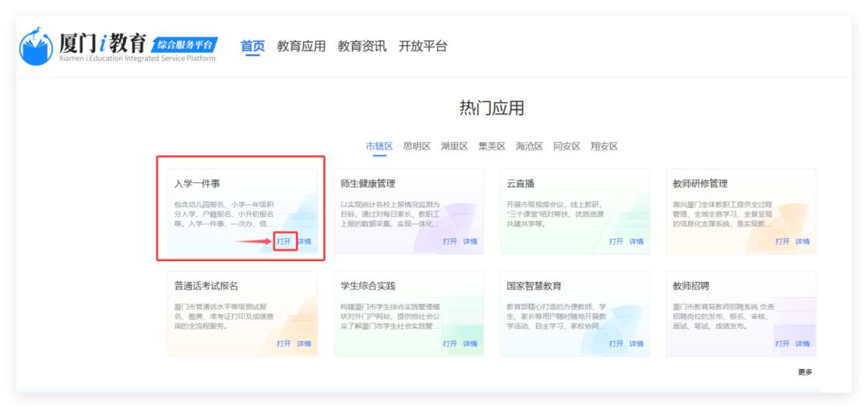The image size is (868, 409).
Task: Select the 市辖区 district tab
Action: 379,146
